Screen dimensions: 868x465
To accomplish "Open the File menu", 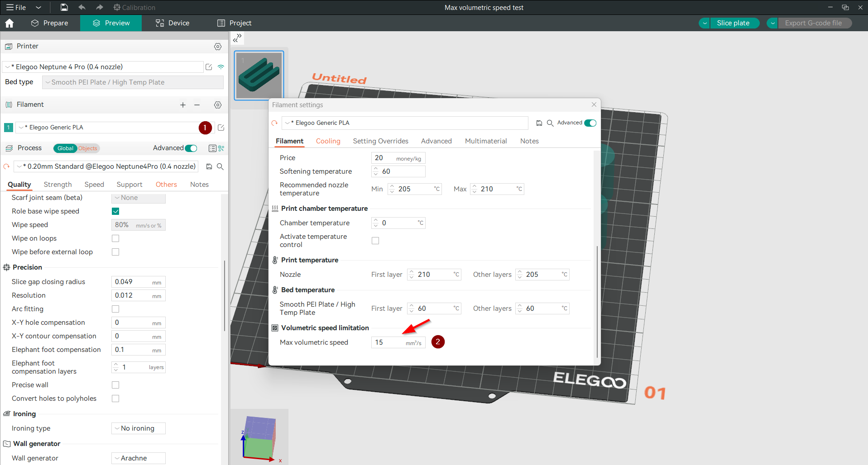I will [16, 7].
